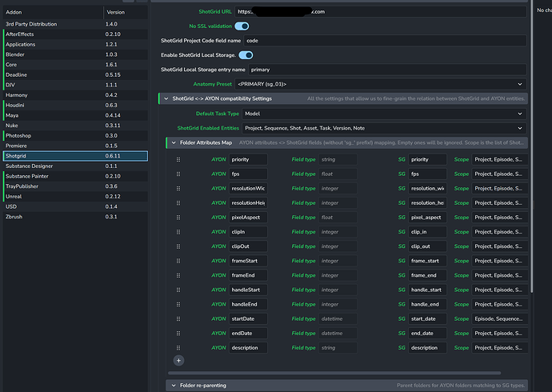Collapse the Folder Attributes Map section
This screenshot has width=552, height=392.
point(173,142)
